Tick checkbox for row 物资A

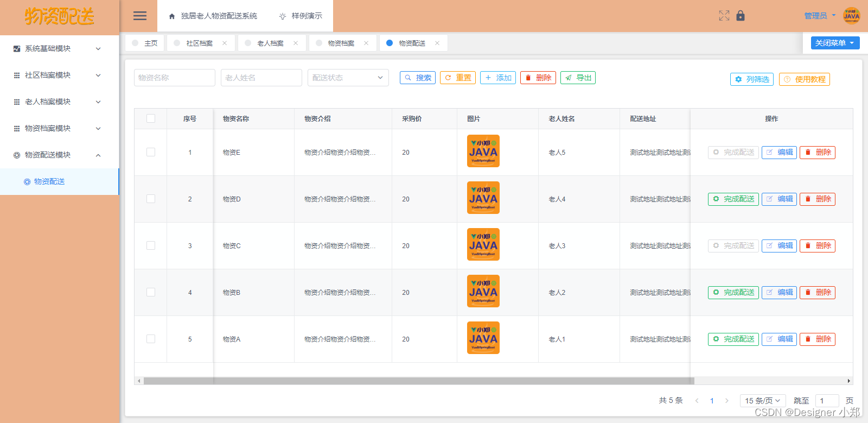pyautogui.click(x=151, y=339)
